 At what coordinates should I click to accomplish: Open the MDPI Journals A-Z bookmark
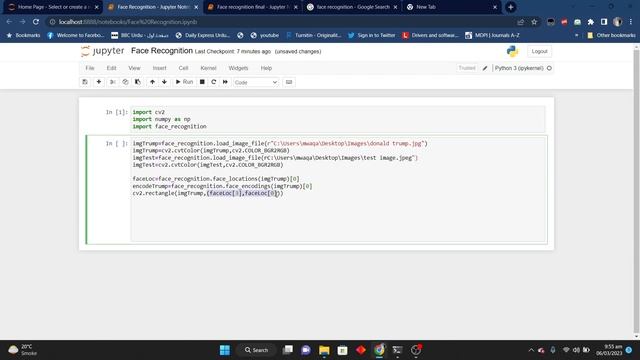coord(492,36)
